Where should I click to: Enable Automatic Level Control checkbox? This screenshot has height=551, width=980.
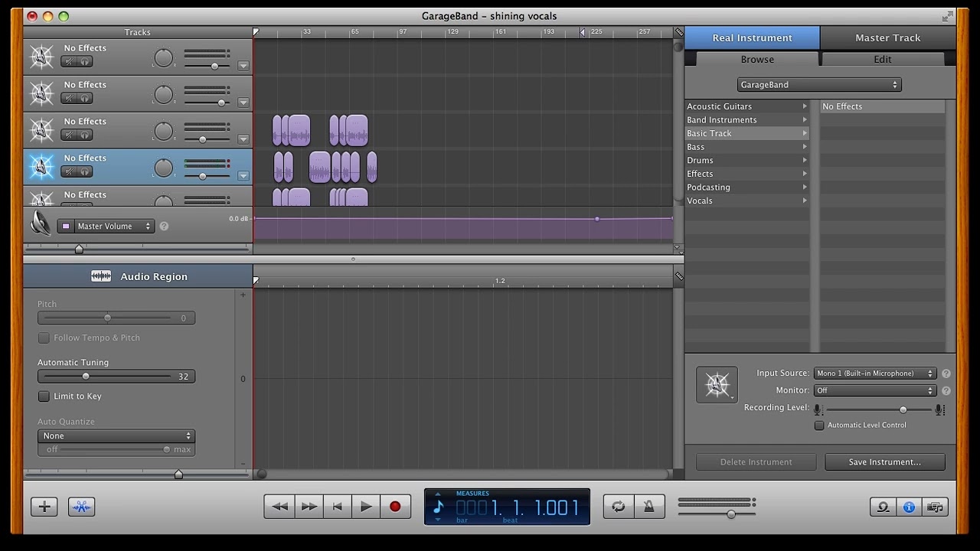[x=819, y=425]
